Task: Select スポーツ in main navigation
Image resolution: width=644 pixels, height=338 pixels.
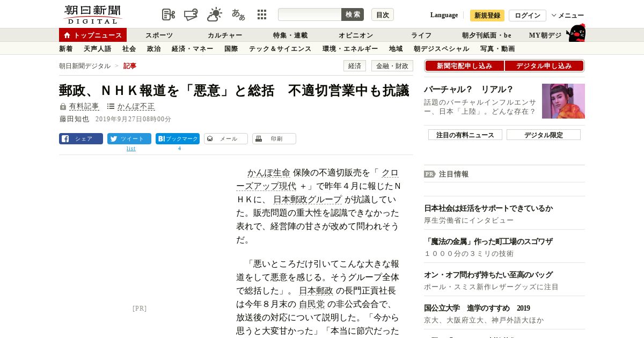Action: (159, 35)
